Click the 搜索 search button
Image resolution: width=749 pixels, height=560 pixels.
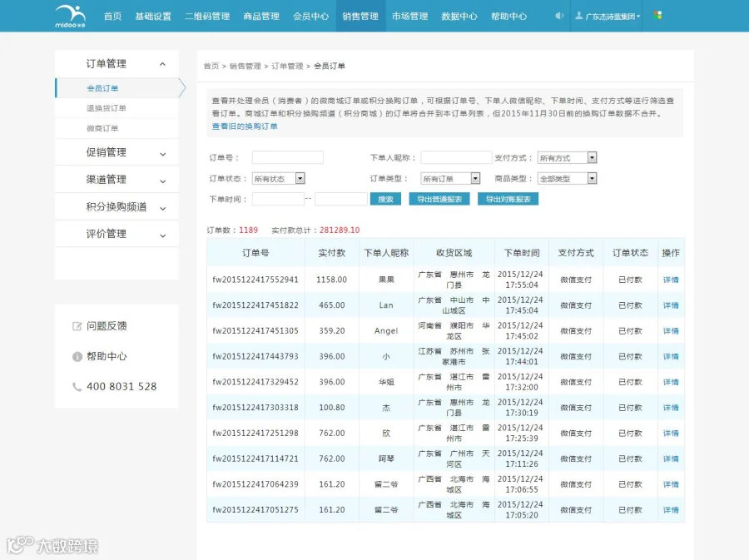tap(385, 199)
